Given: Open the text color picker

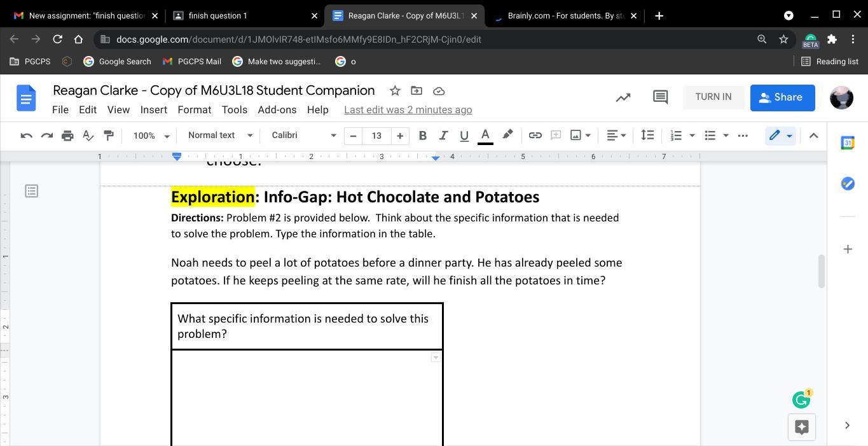Looking at the screenshot, I should [485, 136].
